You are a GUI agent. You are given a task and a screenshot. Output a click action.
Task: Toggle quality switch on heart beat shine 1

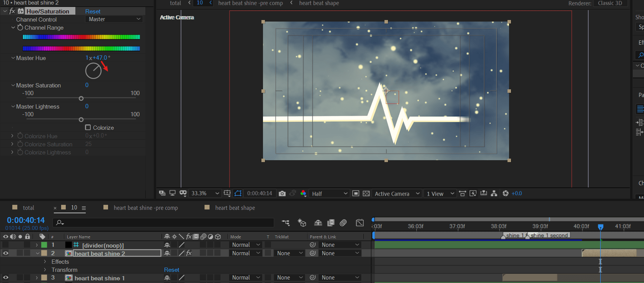(x=181, y=277)
